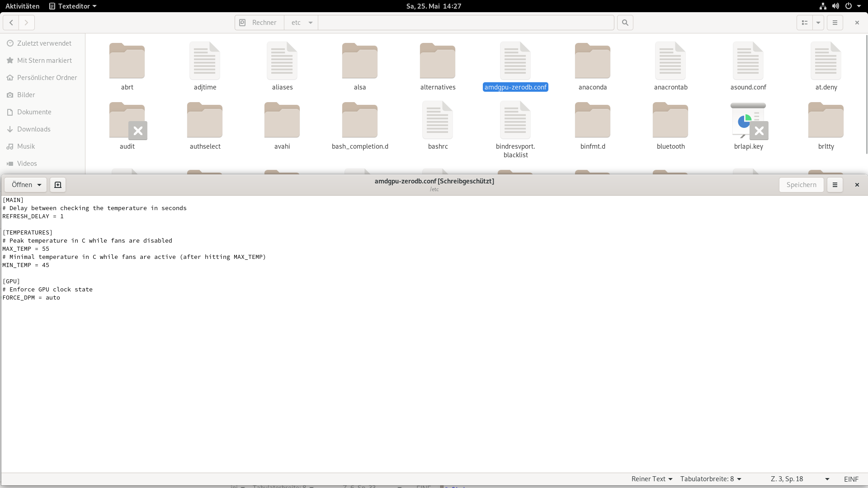Create new document in text editor
868x488 pixels.
click(x=58, y=185)
